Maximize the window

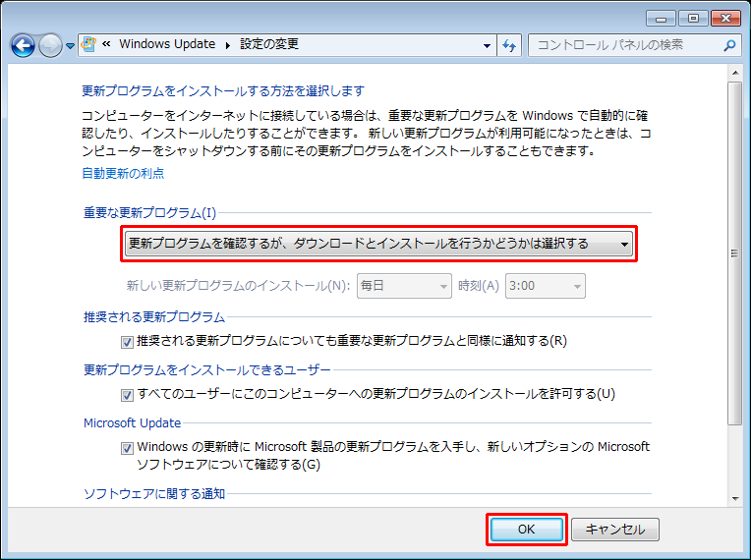pos(693,19)
